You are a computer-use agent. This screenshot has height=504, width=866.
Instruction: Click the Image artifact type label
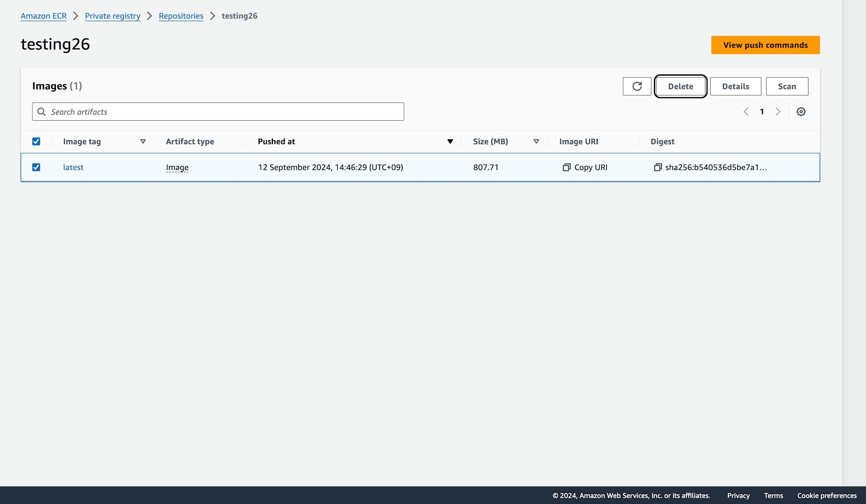tap(177, 167)
